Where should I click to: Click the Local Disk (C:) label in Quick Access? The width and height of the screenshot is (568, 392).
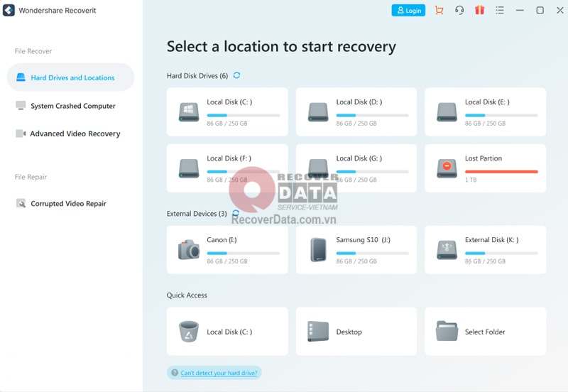pyautogui.click(x=229, y=332)
